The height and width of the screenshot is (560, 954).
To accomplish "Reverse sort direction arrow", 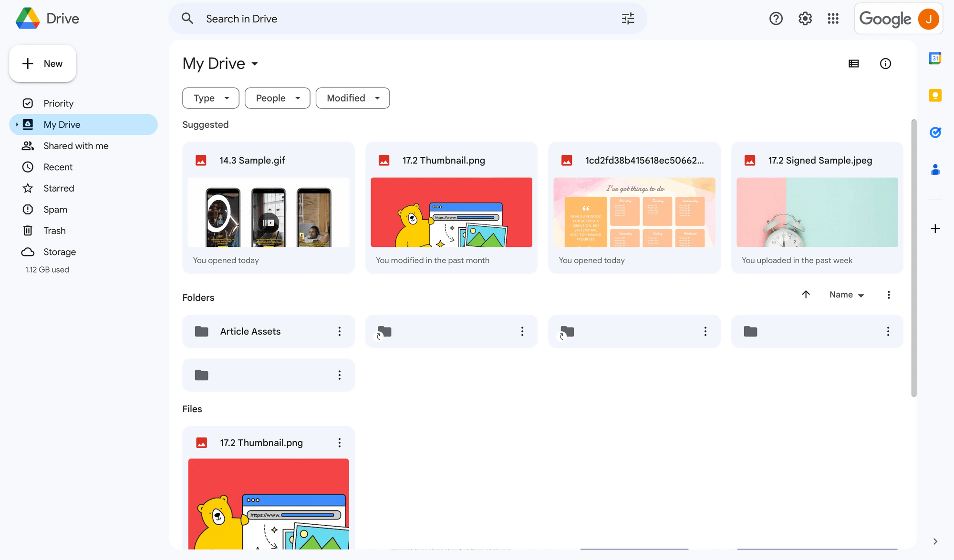I will pos(806,295).
